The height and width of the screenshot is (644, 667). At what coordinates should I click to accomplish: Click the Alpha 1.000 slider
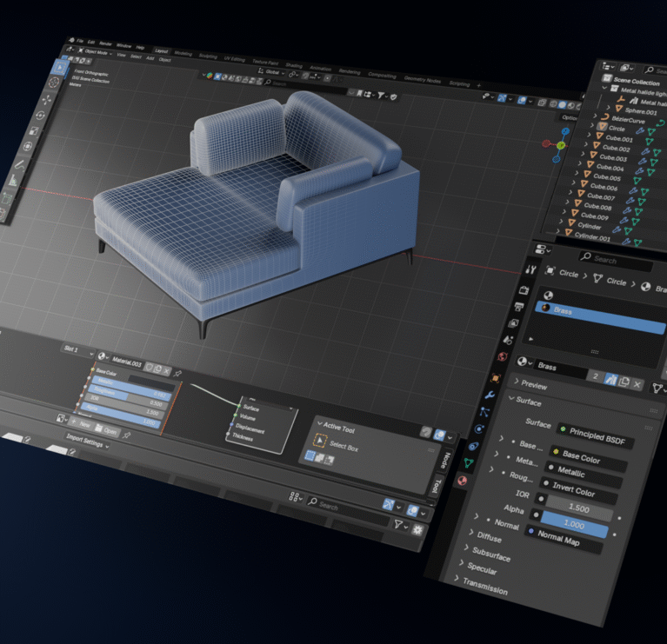576,525
